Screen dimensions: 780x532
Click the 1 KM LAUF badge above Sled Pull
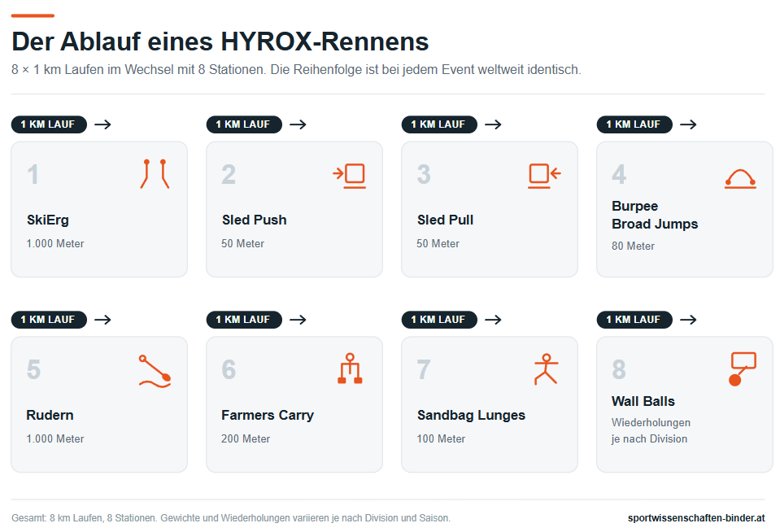pyautogui.click(x=438, y=124)
